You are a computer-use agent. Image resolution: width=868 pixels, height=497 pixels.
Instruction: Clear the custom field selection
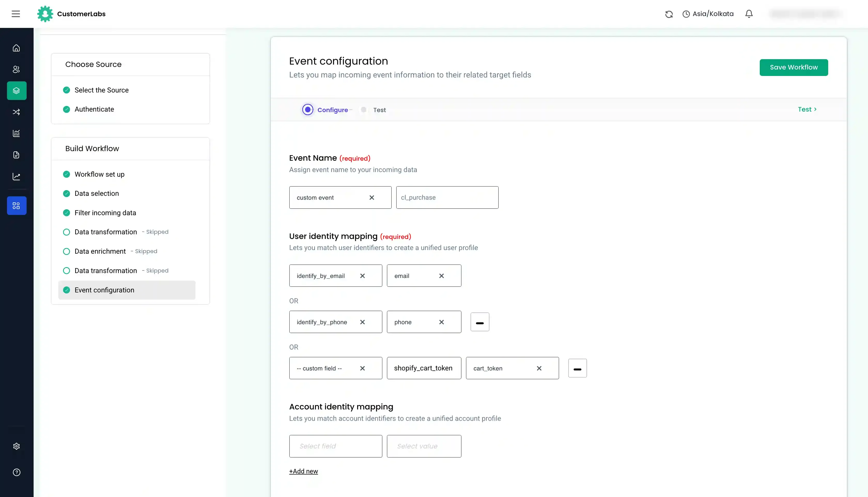tap(362, 368)
